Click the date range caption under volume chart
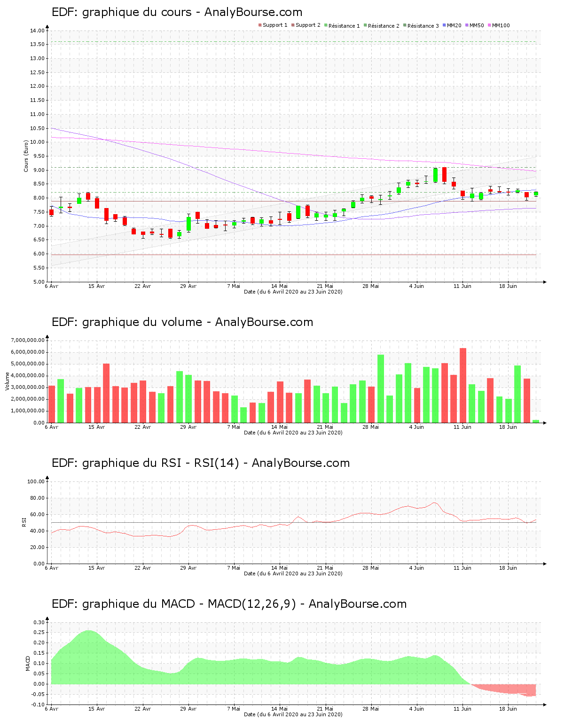564x728 pixels. pyautogui.click(x=293, y=433)
